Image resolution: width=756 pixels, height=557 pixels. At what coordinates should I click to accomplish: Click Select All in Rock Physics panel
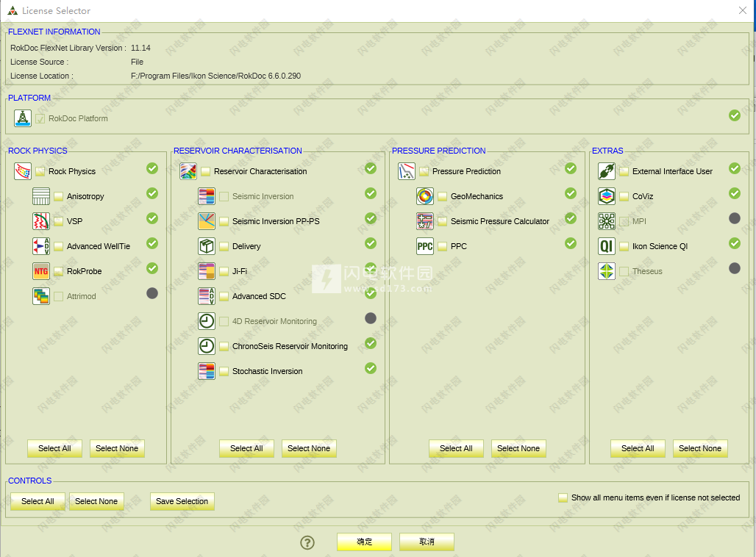pyautogui.click(x=54, y=448)
